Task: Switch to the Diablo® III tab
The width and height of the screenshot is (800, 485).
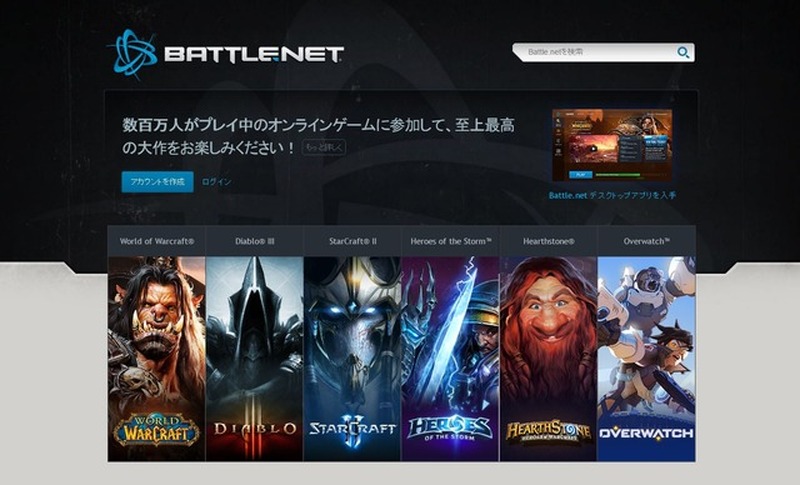Action: (255, 241)
